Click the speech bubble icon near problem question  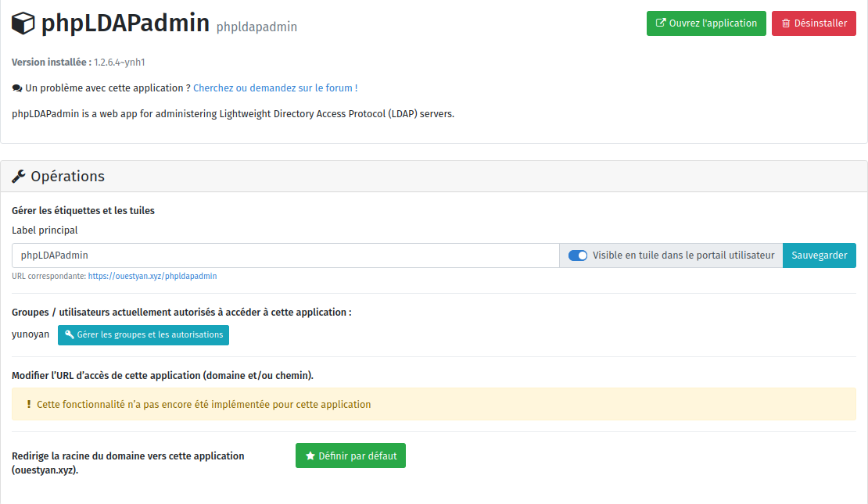point(17,88)
